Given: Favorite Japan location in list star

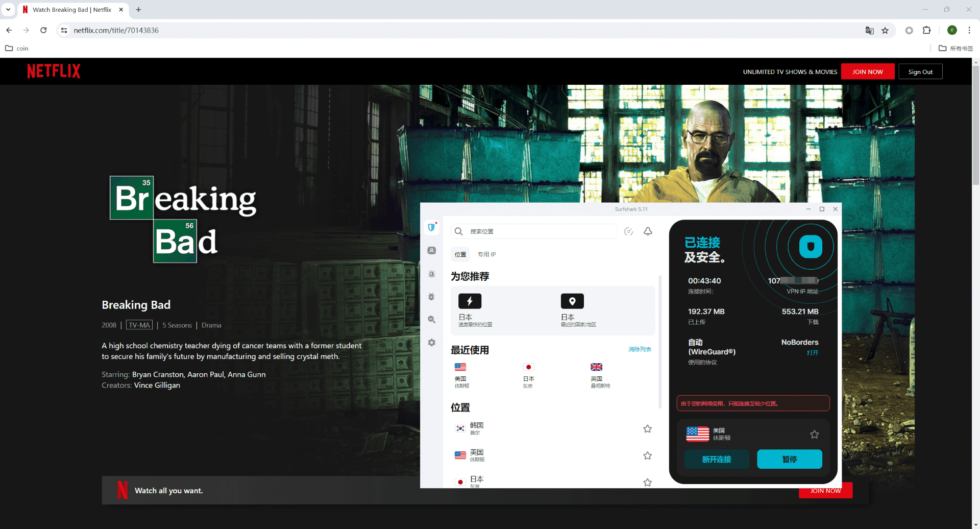Looking at the screenshot, I should coord(648,483).
